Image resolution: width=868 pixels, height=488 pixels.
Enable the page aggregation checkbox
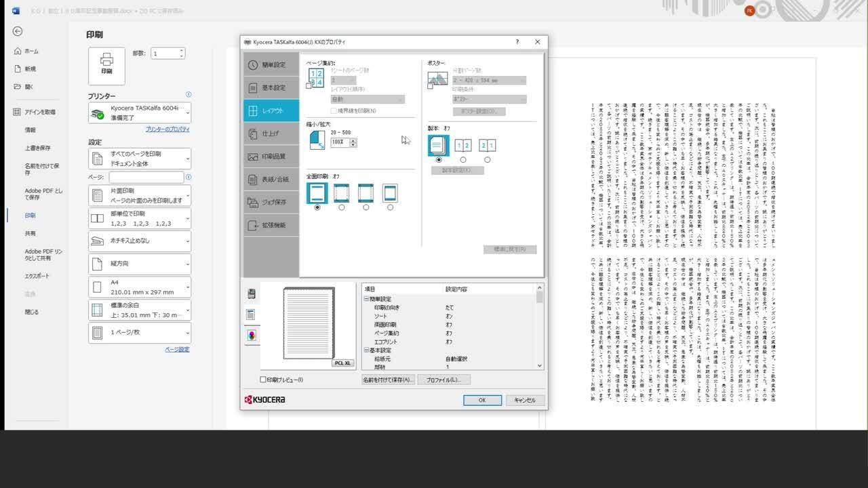(309, 86)
